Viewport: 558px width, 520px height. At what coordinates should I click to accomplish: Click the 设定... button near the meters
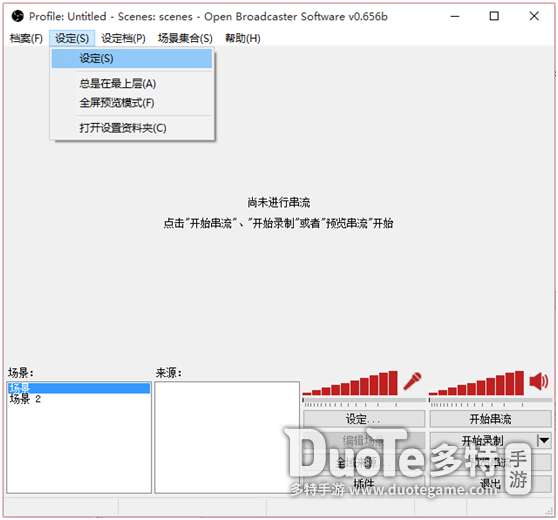364,419
